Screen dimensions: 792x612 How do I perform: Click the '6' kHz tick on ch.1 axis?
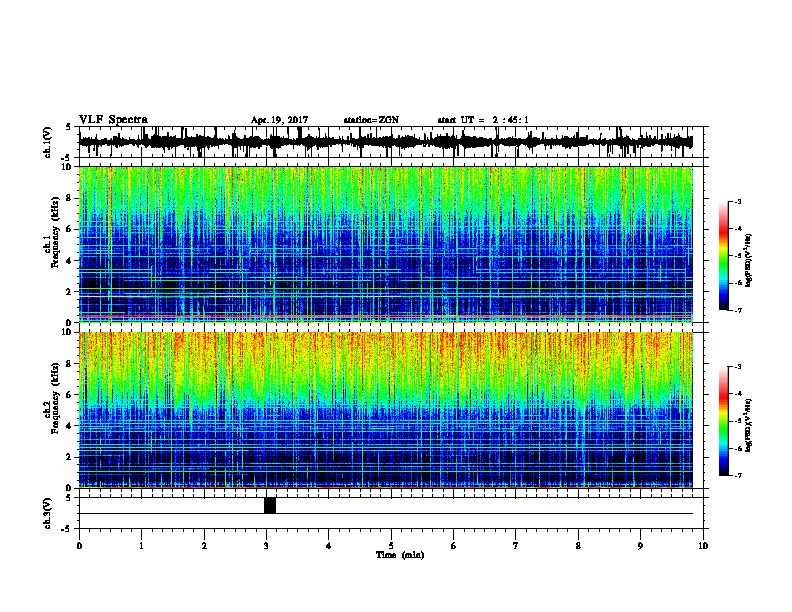point(70,229)
